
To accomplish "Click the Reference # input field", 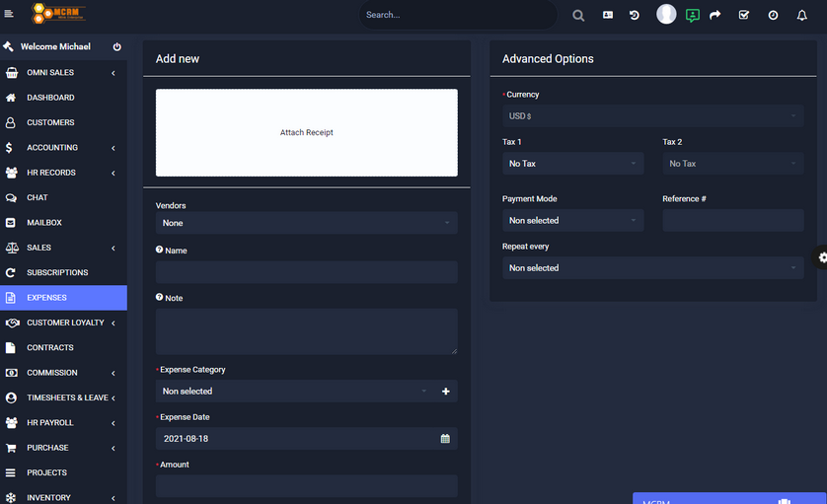I will (732, 221).
